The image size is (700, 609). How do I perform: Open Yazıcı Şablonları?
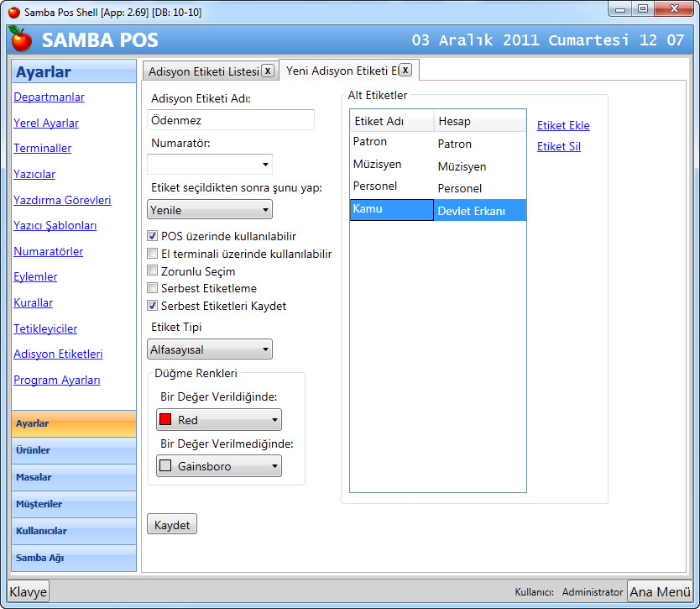55,226
